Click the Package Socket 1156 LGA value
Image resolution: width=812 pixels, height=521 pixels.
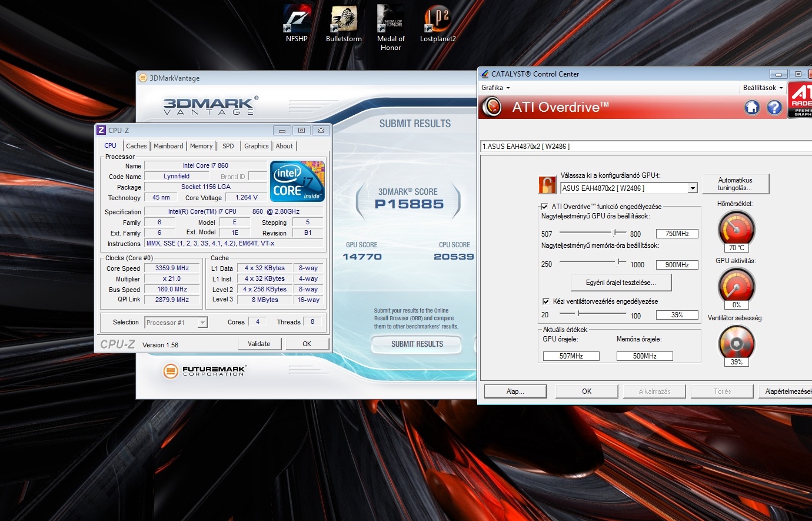click(205, 187)
